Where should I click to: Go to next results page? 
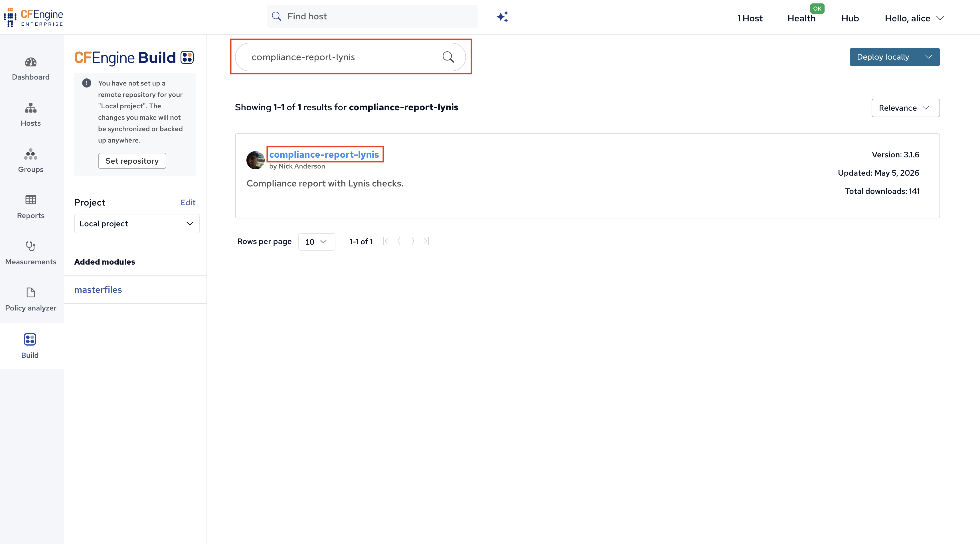click(x=413, y=241)
